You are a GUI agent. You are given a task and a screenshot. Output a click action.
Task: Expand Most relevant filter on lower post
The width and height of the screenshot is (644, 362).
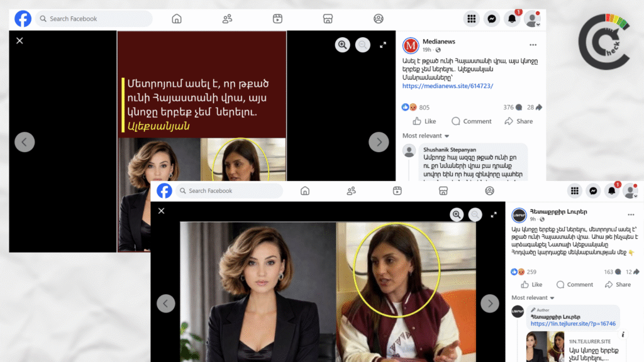[533, 297]
